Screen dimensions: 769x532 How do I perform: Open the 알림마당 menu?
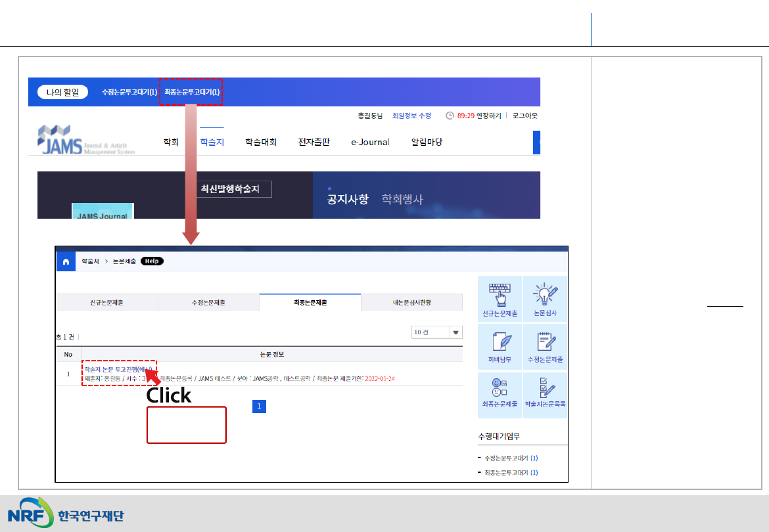(x=427, y=142)
